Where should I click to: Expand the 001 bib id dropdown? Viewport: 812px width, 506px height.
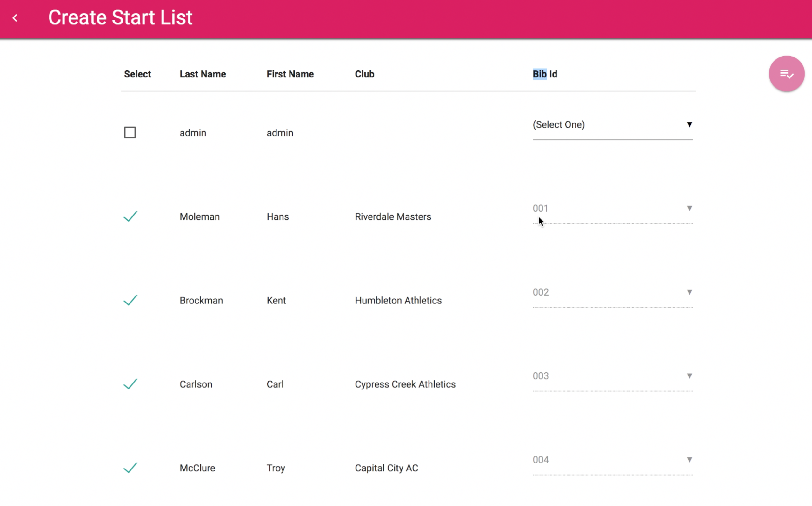click(612, 209)
